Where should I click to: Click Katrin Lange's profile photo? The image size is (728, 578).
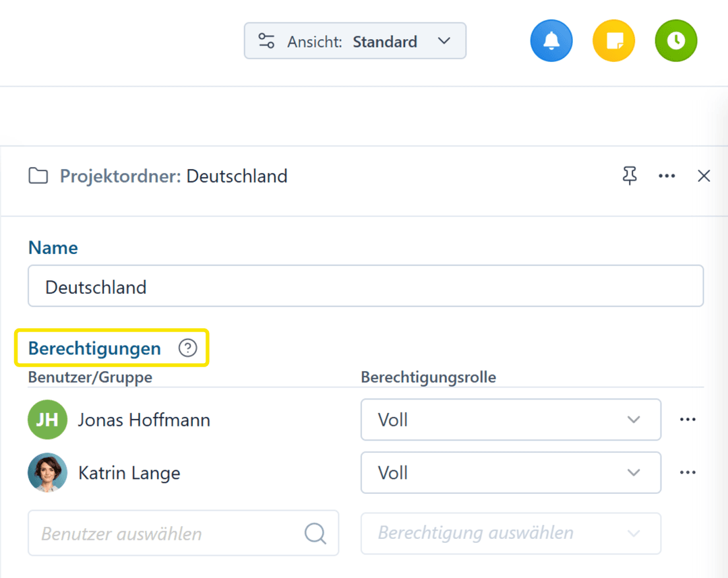(x=47, y=473)
